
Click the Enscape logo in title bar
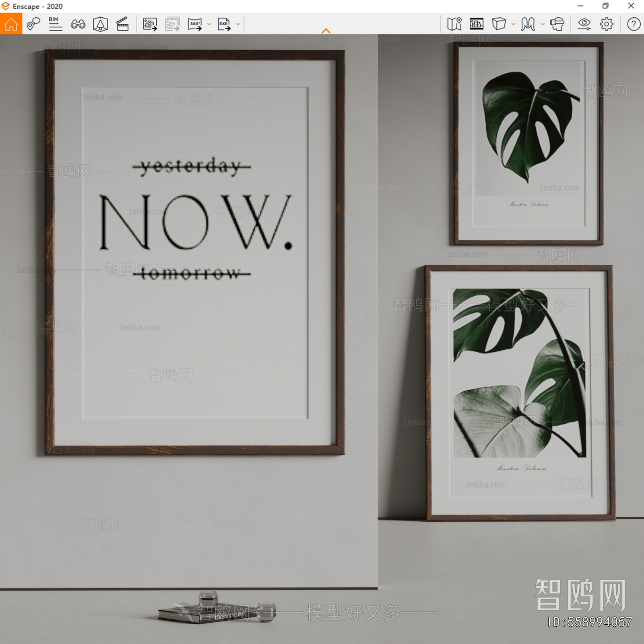[x=6, y=6]
